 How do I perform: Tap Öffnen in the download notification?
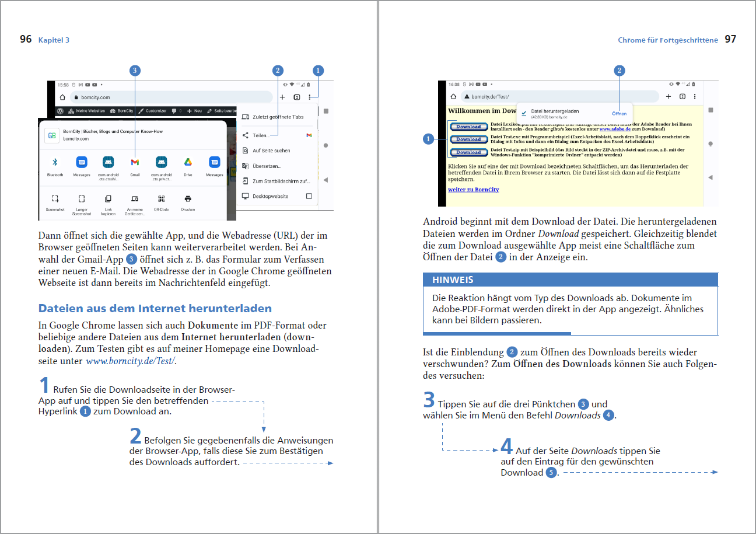(x=619, y=113)
